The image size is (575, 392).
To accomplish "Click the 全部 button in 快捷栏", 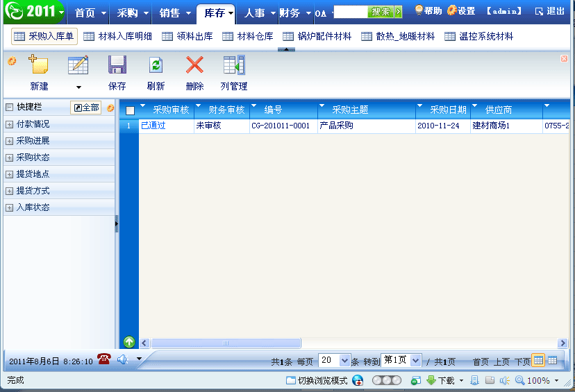I will (86, 108).
